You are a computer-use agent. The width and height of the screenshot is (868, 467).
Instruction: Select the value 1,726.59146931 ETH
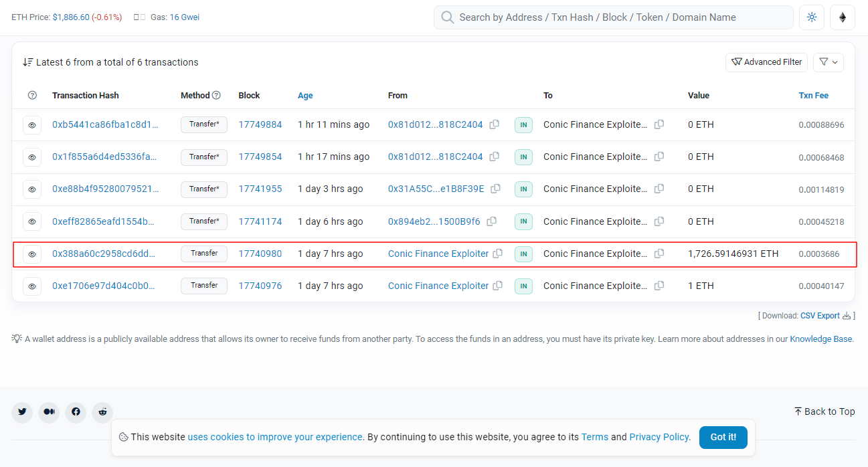(x=733, y=254)
